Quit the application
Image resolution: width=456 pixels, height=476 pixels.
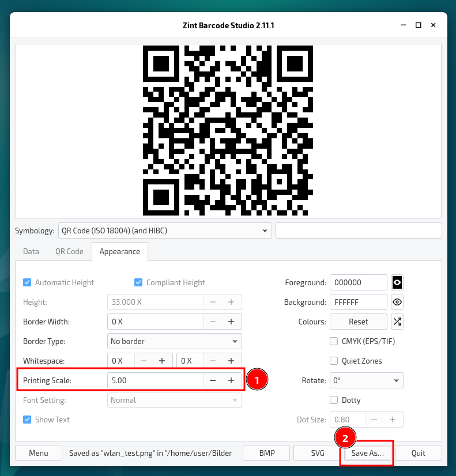[419, 453]
